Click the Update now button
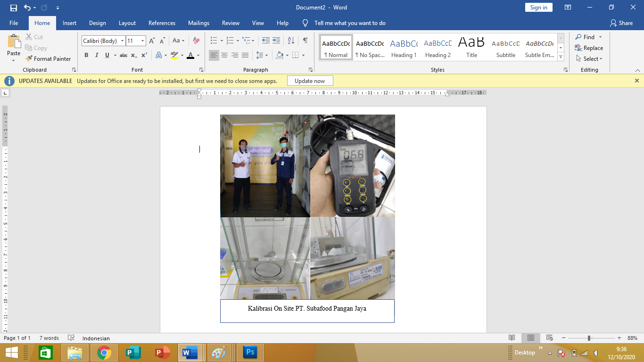 (310, 81)
